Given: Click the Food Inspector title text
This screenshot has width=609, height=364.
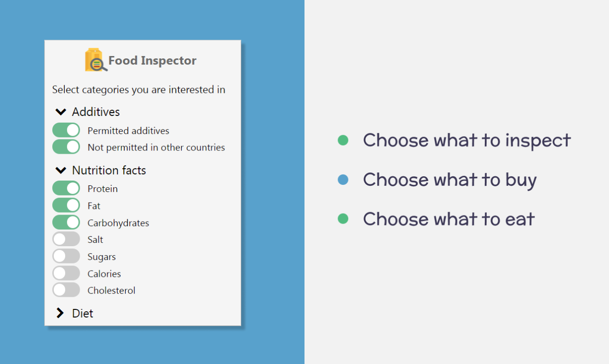Looking at the screenshot, I should tap(152, 61).
